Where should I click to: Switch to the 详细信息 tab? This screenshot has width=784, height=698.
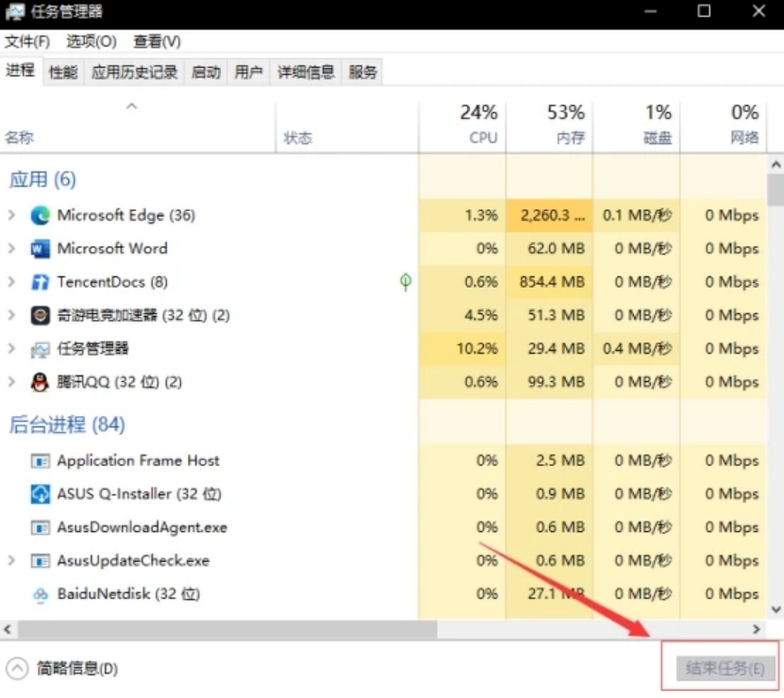tap(306, 73)
